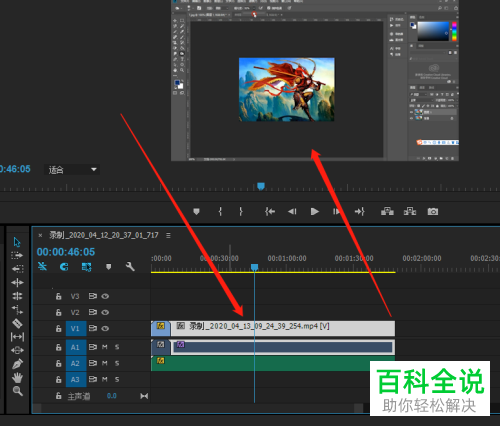Screen dimensions: 500x426
Task: Mark In point in program monitor
Action: 220,211
